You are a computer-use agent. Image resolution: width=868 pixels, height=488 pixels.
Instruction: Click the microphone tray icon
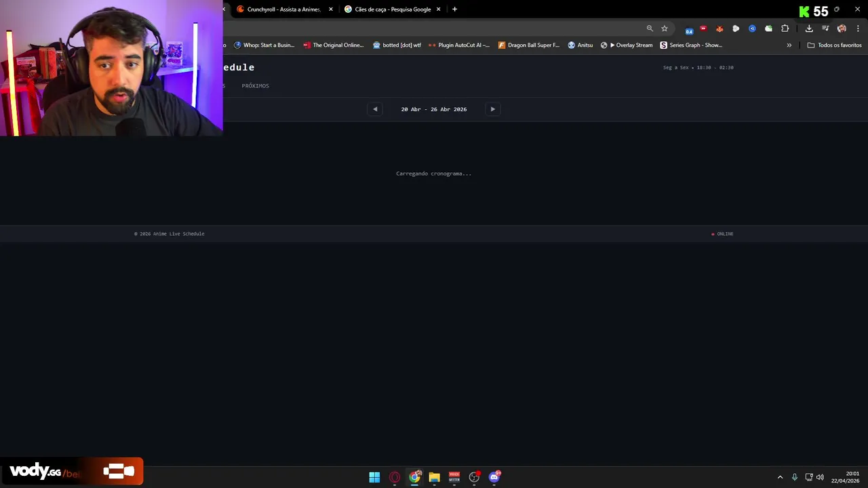tap(795, 477)
